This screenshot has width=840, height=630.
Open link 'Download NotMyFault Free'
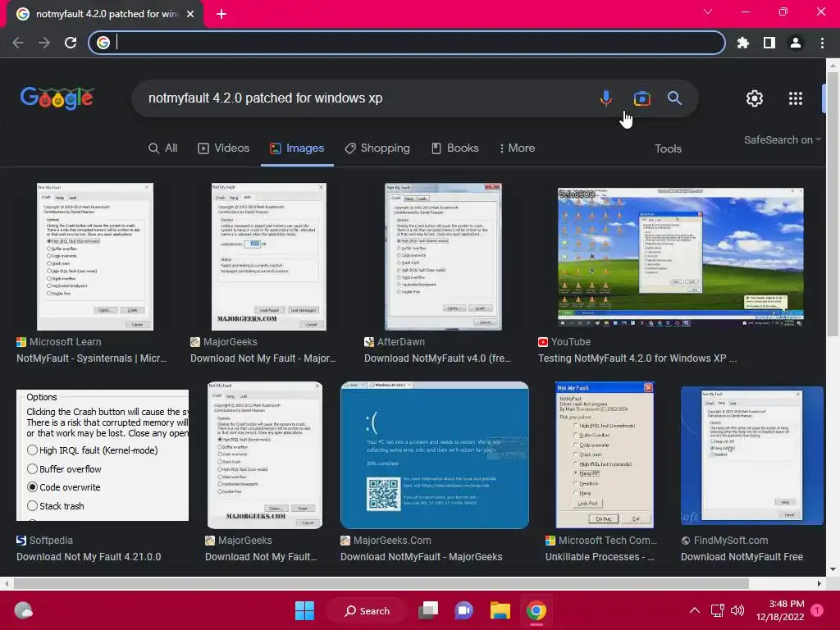(x=742, y=557)
